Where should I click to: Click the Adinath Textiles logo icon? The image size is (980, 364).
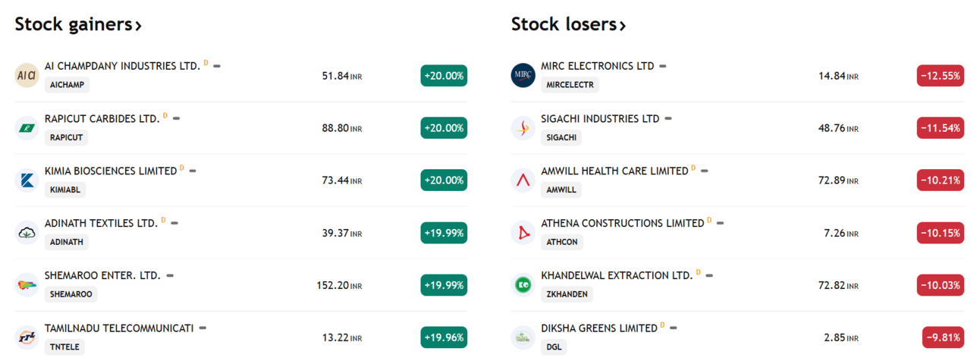(x=27, y=233)
